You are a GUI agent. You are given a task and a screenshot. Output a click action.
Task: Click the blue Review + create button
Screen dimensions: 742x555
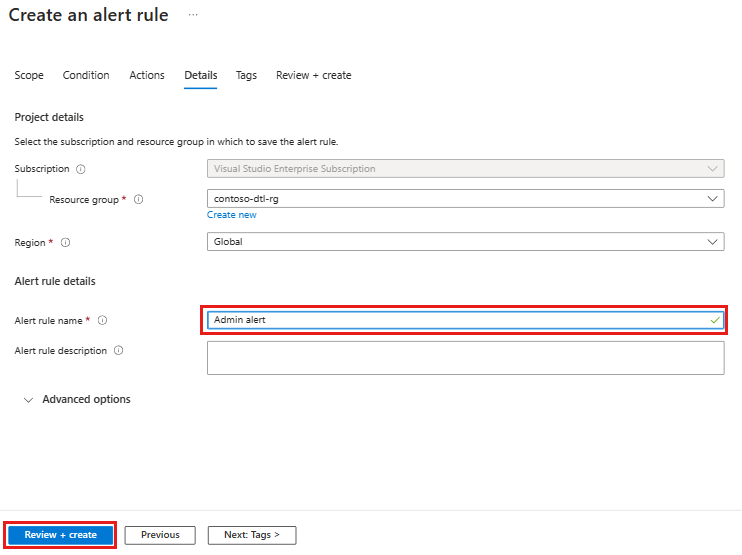(61, 535)
